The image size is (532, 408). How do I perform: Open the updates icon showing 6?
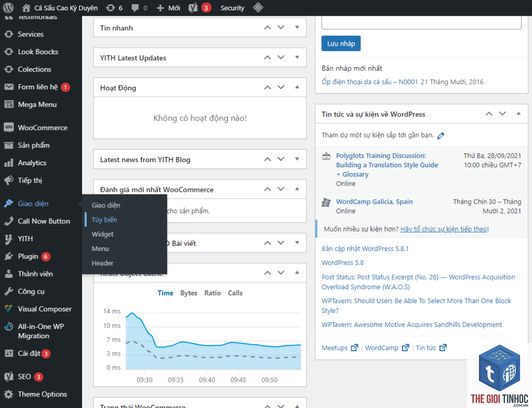point(111,8)
